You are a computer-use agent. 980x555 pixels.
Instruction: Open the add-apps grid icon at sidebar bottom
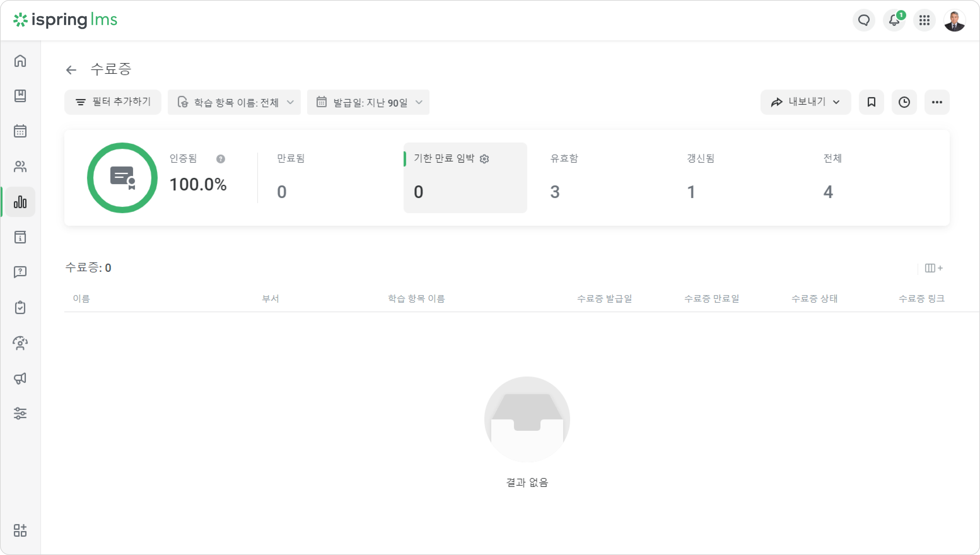[20, 530]
